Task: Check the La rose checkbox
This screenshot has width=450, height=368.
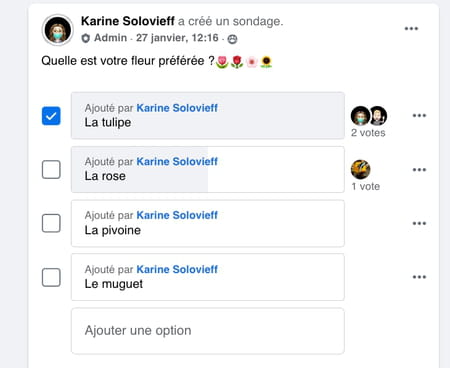Action: click(51, 170)
